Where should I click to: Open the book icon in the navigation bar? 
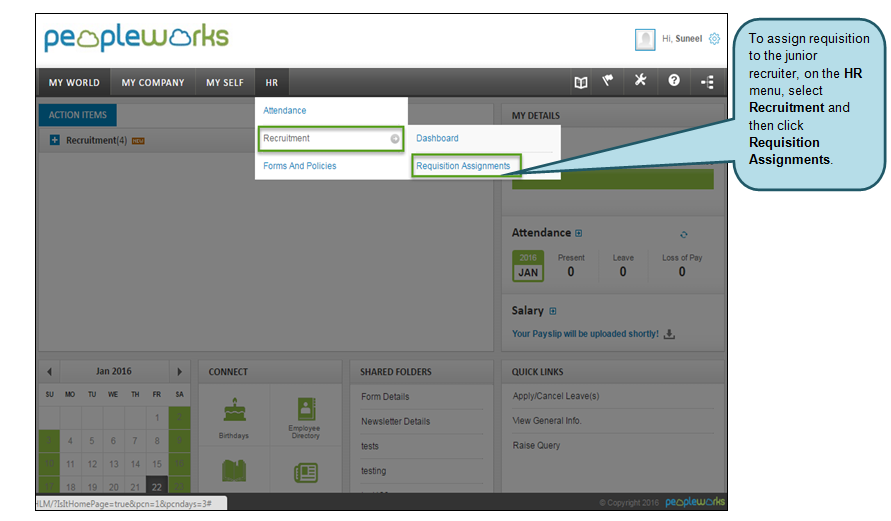click(580, 82)
